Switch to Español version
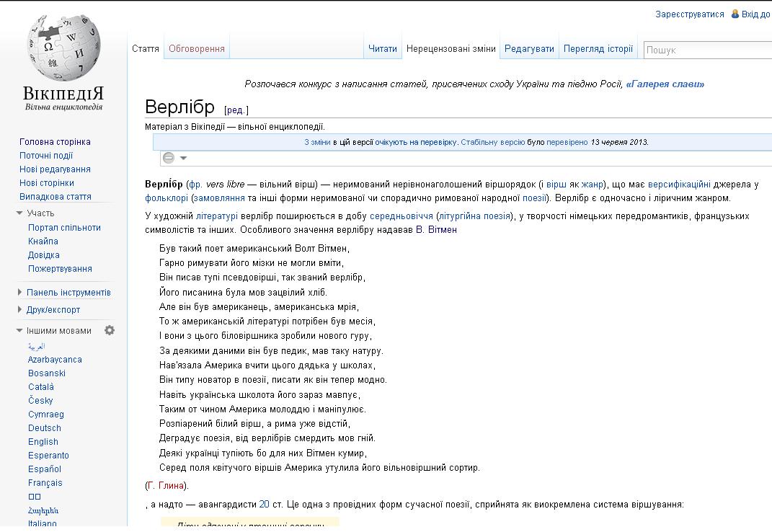 [44, 469]
